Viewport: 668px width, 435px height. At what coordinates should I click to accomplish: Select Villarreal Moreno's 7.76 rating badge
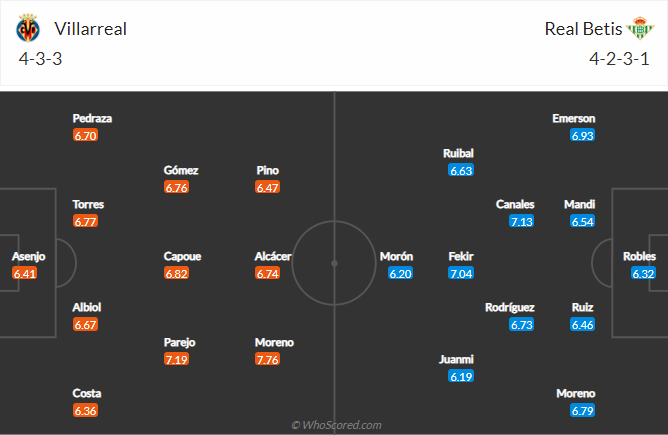(268, 359)
